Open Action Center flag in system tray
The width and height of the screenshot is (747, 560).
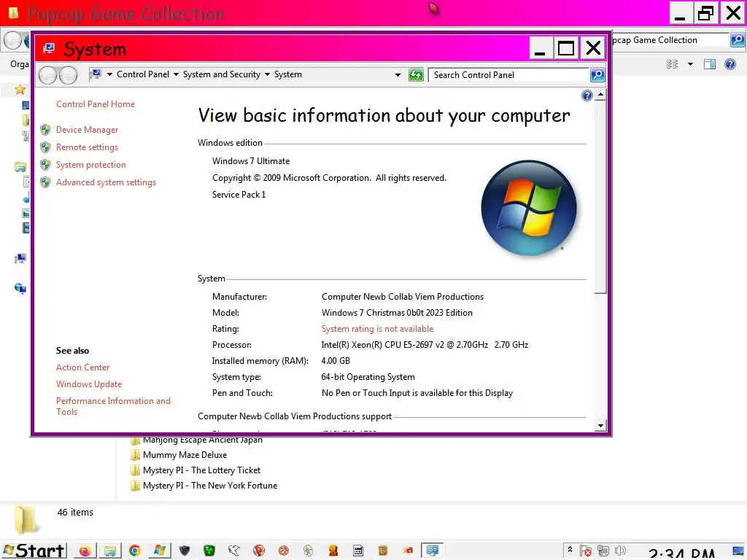(586, 551)
